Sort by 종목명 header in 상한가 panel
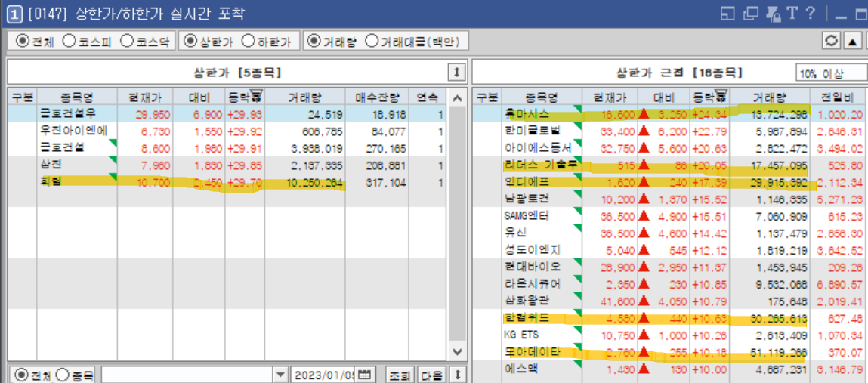Viewport: 868px width, 383px height. (x=77, y=97)
